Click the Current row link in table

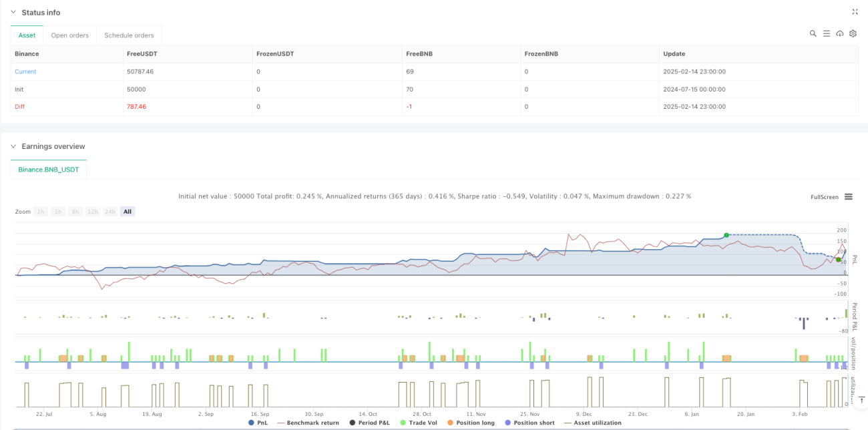pyautogui.click(x=25, y=71)
